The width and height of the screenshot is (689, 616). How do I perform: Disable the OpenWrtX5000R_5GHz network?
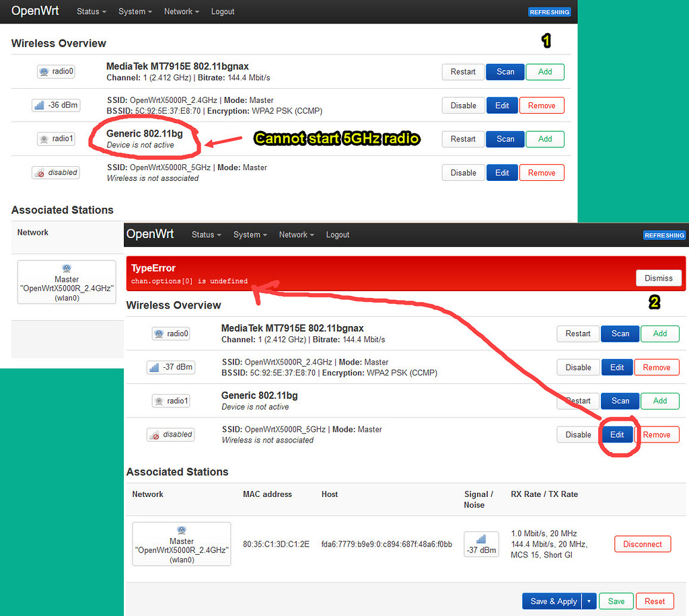463,172
